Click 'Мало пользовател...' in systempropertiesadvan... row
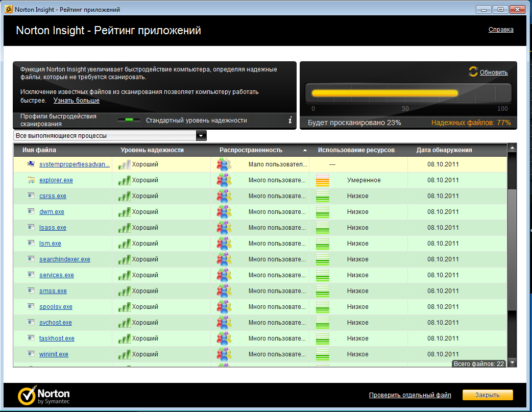Screen dimensions: 532x412 278,164
